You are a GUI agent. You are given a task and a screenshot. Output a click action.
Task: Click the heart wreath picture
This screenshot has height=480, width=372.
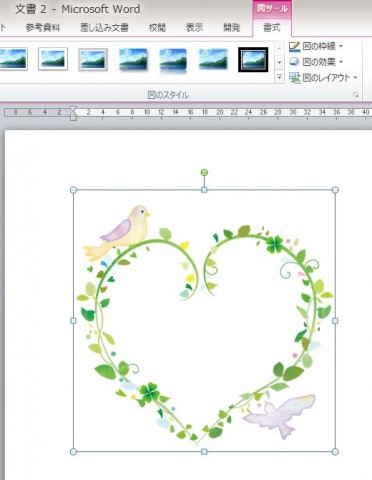(x=204, y=321)
